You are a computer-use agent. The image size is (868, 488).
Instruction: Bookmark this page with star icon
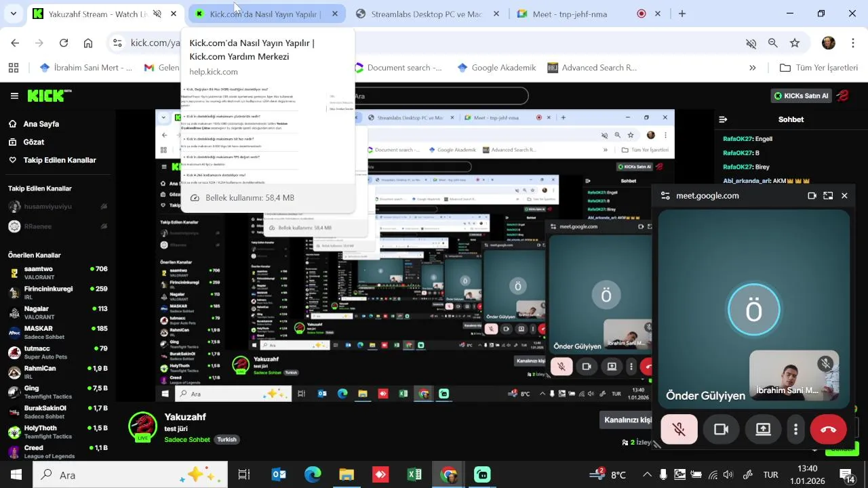[x=794, y=43]
